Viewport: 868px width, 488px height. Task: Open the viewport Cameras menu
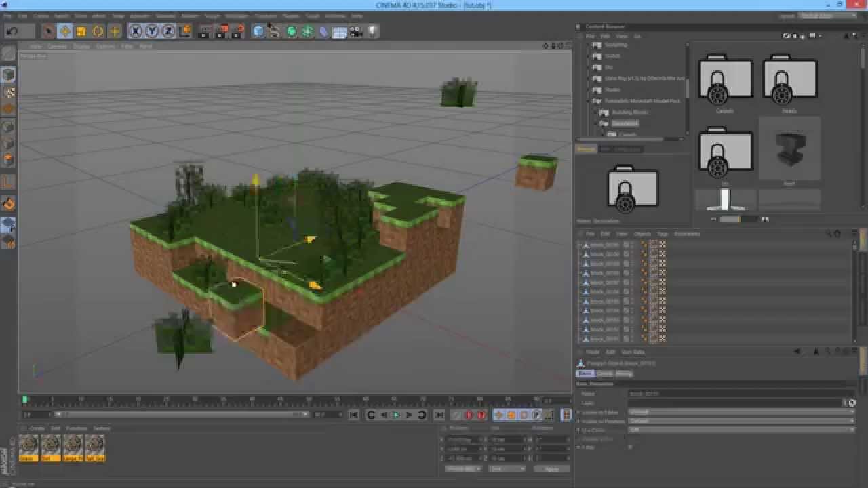pyautogui.click(x=57, y=46)
